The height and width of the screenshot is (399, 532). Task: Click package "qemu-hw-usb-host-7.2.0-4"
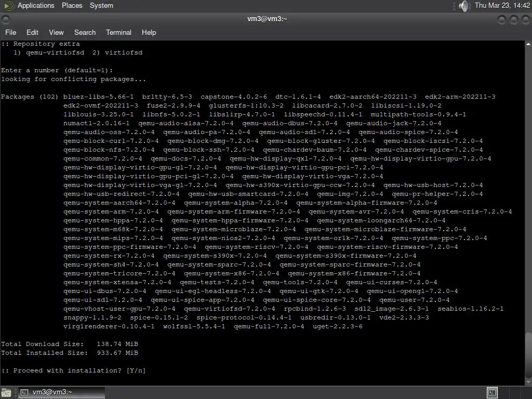(x=433, y=185)
